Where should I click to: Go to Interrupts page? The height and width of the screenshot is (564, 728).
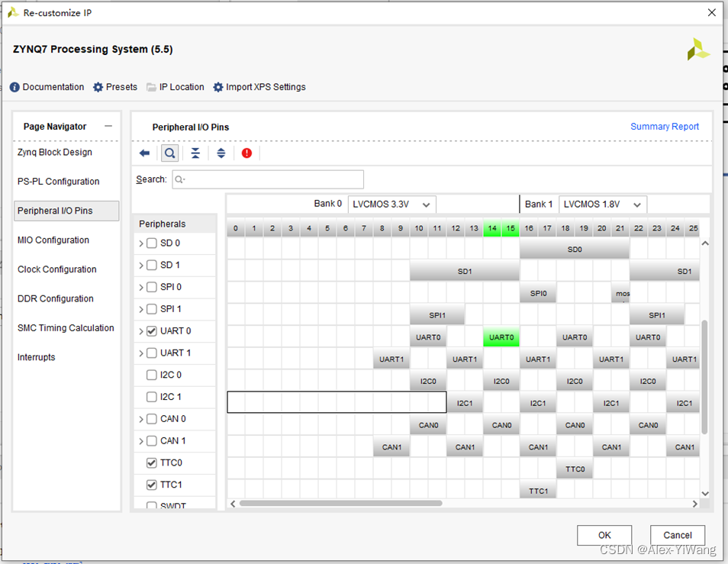click(36, 357)
